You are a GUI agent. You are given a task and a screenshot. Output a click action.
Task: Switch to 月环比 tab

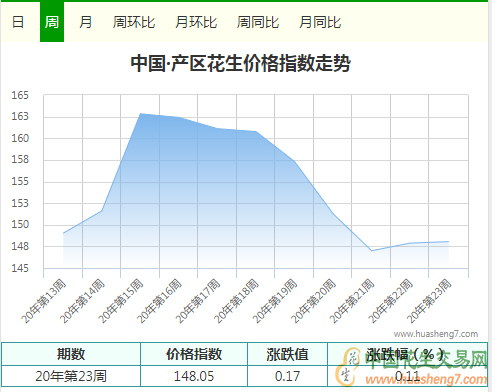196,22
